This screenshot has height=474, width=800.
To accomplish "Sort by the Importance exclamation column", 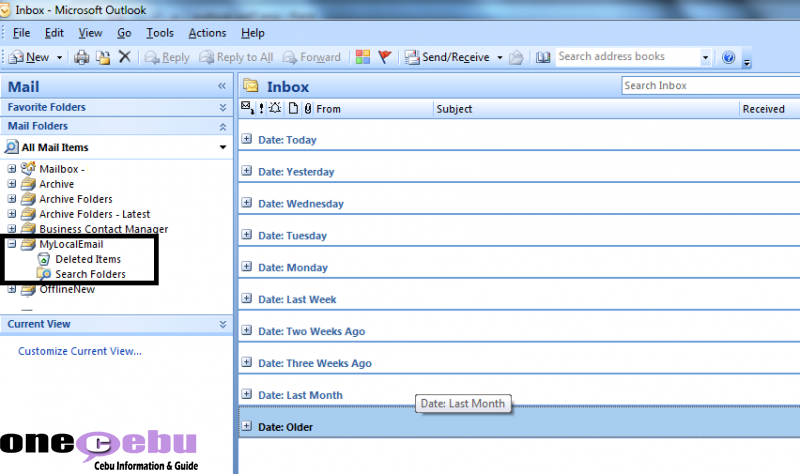I will point(261,109).
